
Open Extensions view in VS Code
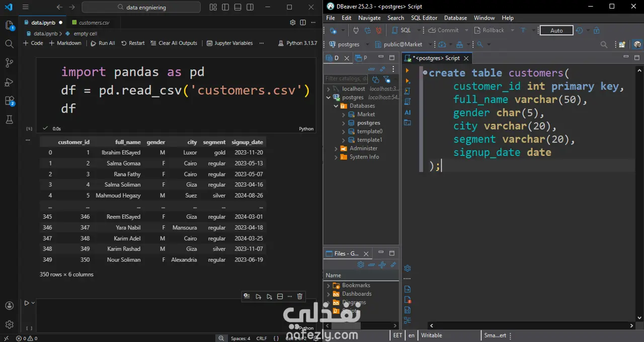tap(9, 101)
